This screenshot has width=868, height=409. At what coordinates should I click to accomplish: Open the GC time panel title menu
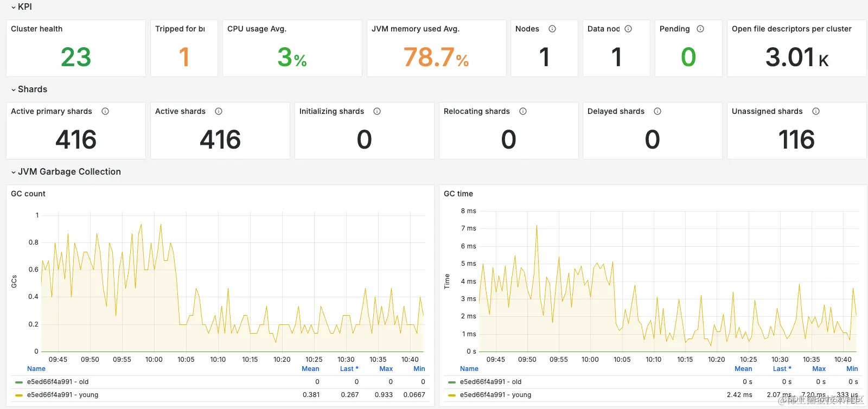tap(458, 194)
